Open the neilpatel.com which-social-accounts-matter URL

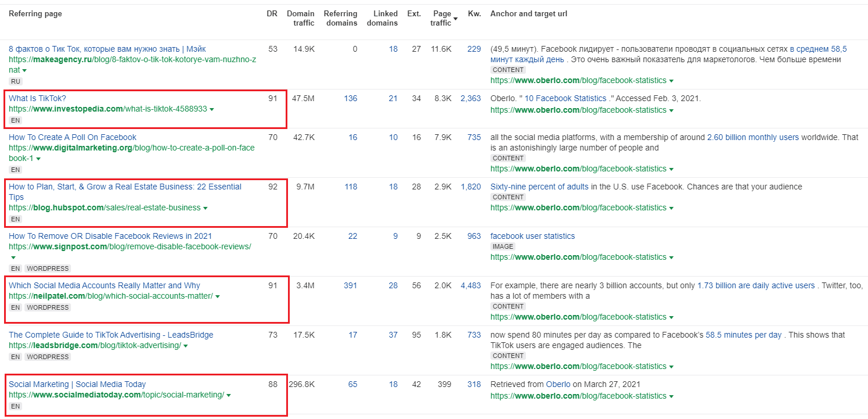[111, 296]
